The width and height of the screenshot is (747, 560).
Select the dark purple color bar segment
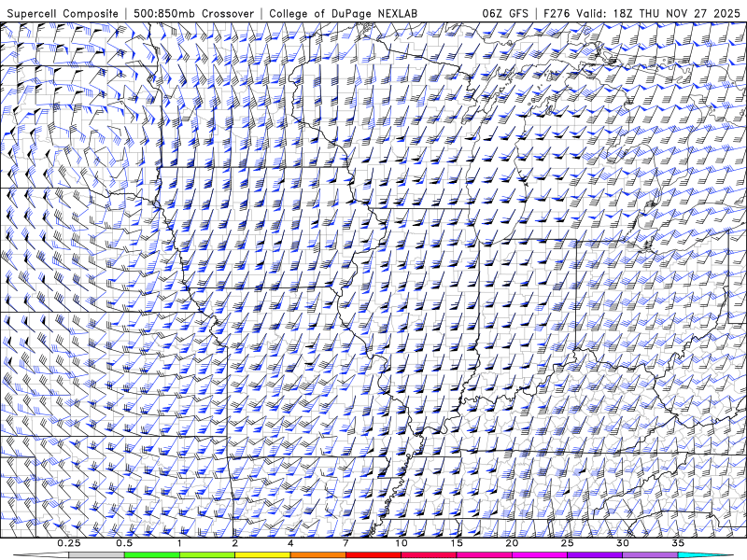(x=595, y=555)
